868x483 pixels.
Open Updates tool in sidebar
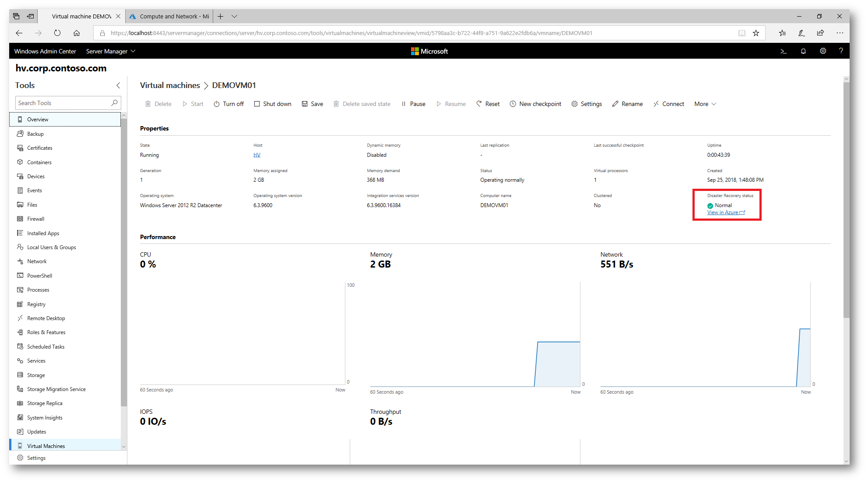click(x=65, y=432)
